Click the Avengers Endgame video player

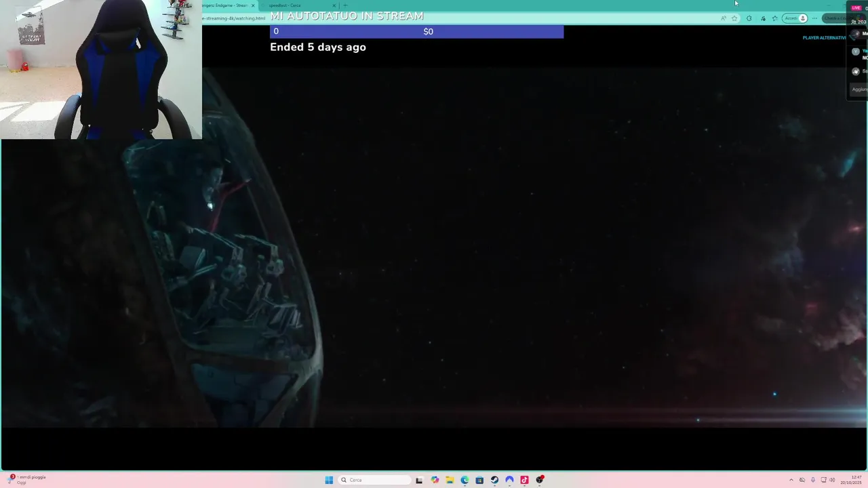[434, 247]
